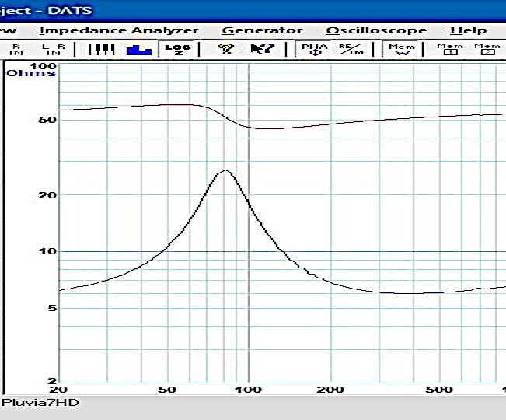Toggle the Mem W button
Viewport: 506px width, 420px height.
coord(401,50)
